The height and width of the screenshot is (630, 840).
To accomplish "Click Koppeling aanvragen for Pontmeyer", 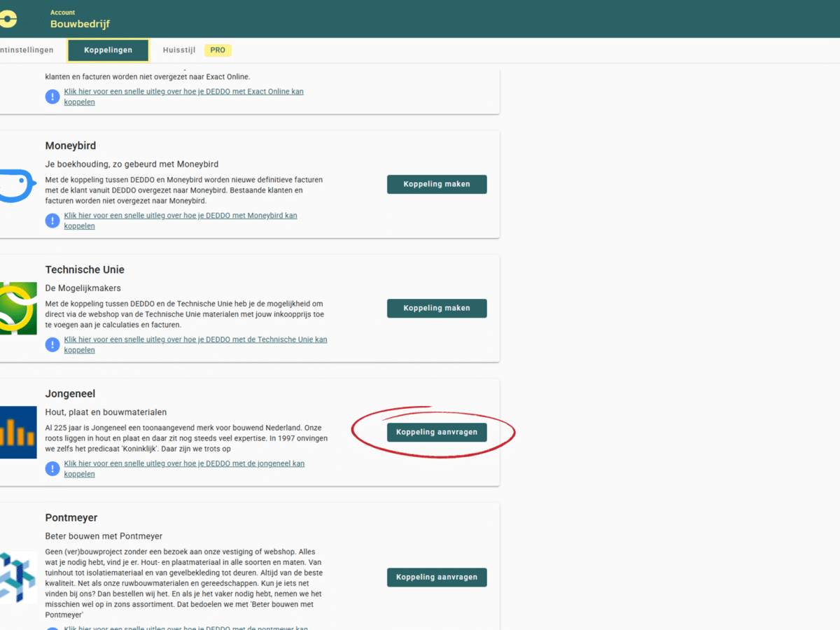I will click(x=437, y=577).
